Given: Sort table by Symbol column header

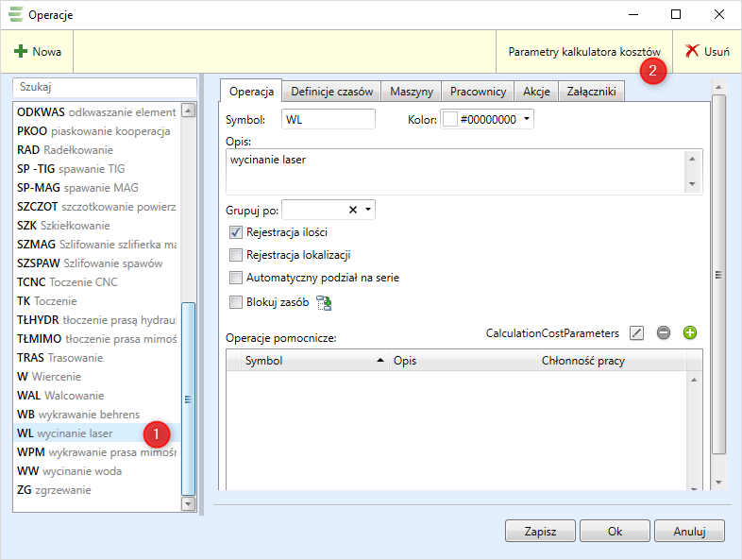Looking at the screenshot, I should tap(312, 361).
